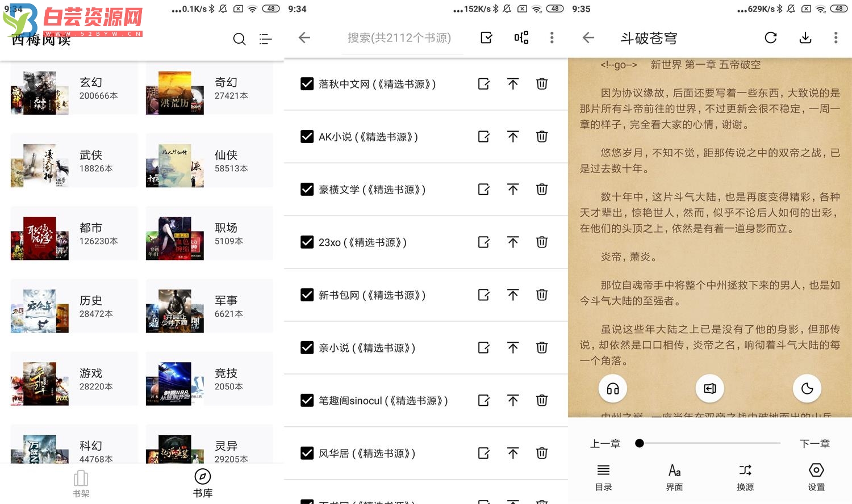Move 23xo source to top

tap(513, 242)
